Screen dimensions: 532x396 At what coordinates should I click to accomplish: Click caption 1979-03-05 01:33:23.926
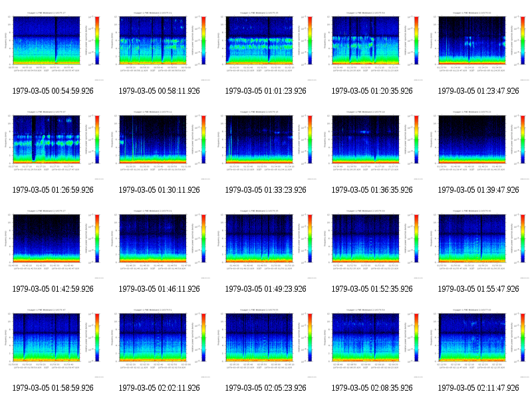point(265,190)
